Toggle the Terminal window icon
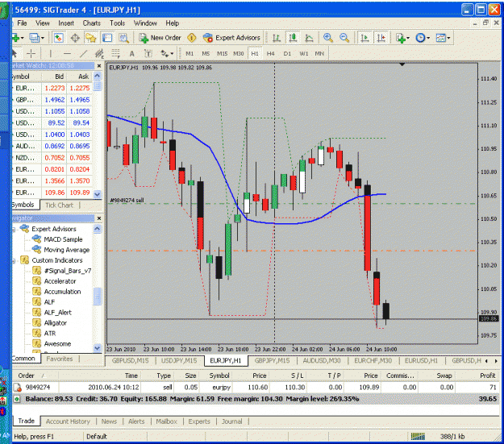Viewport: 504px width, 444px height. pos(107,38)
